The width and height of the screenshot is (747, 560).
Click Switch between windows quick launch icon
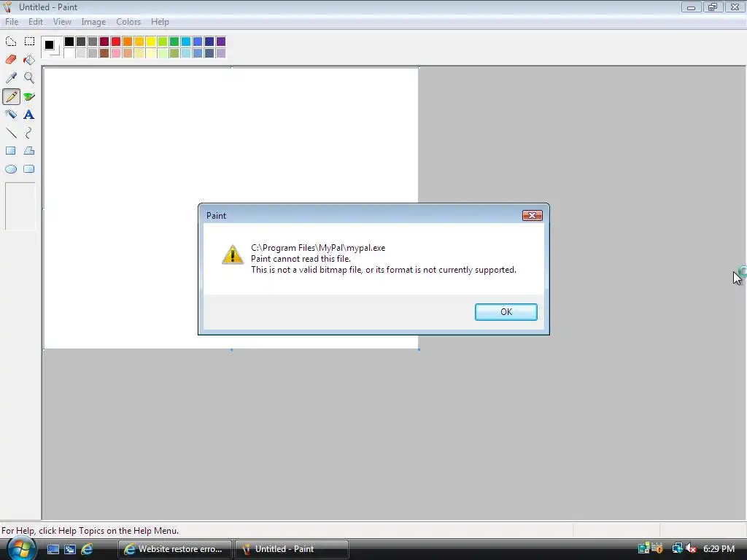[70, 549]
